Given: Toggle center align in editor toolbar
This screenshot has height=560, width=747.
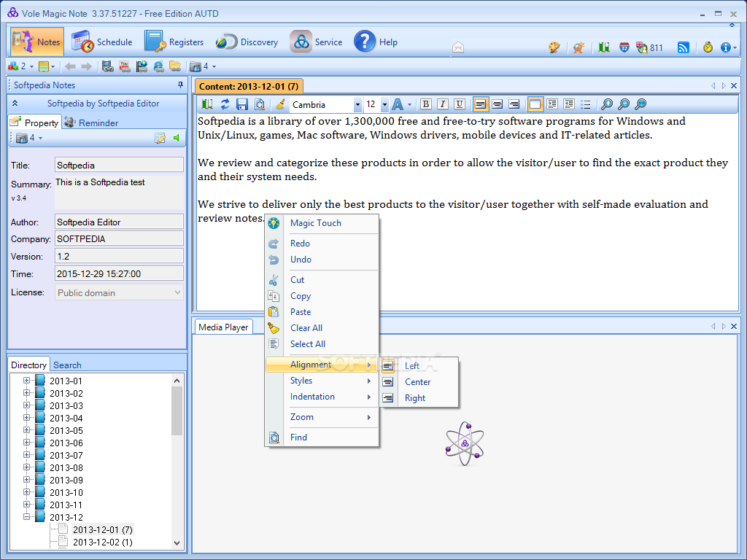Looking at the screenshot, I should 498,104.
